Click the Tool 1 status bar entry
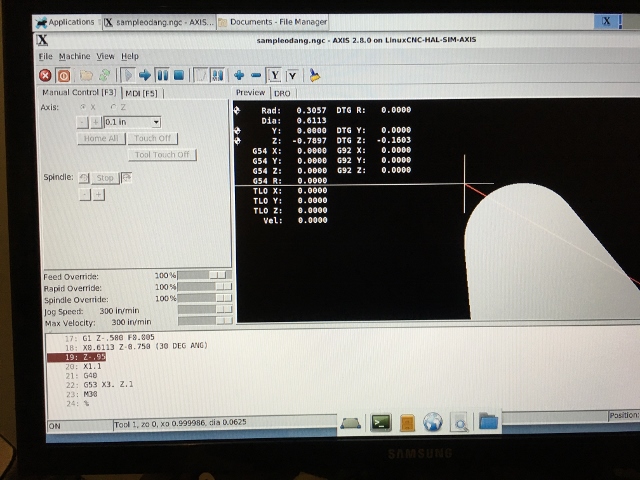 coord(180,423)
